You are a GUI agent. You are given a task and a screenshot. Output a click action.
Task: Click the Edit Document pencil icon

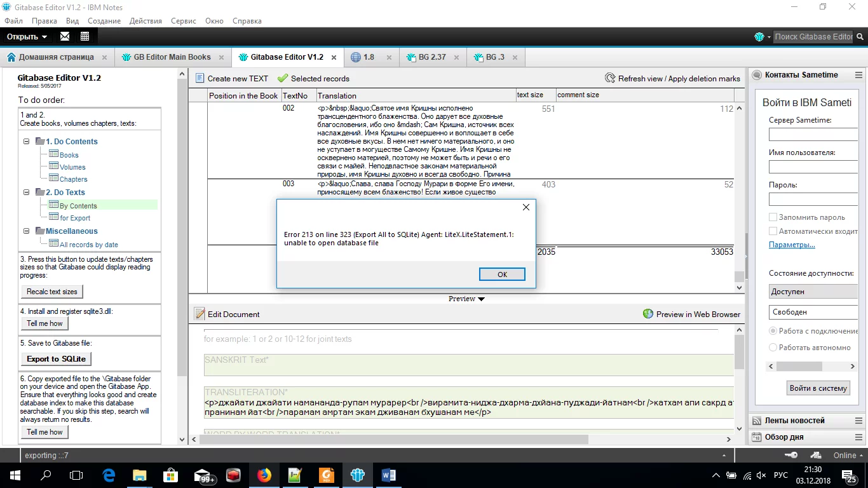pyautogui.click(x=200, y=314)
